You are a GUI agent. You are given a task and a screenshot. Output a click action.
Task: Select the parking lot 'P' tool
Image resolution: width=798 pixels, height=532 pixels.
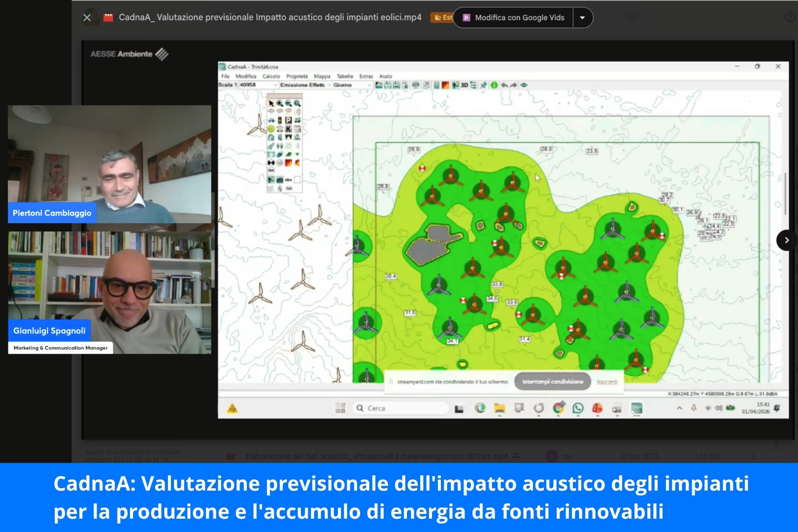click(289, 120)
